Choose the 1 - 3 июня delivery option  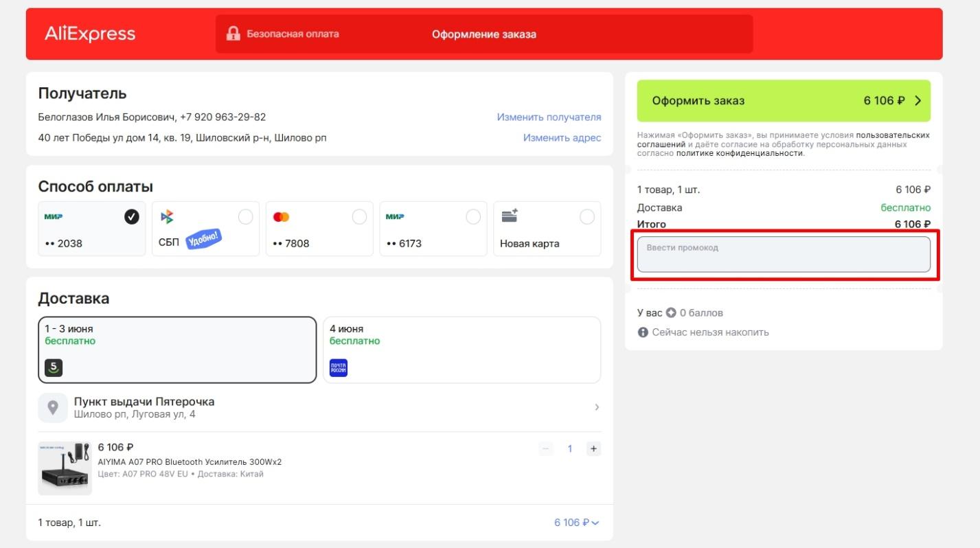177,350
